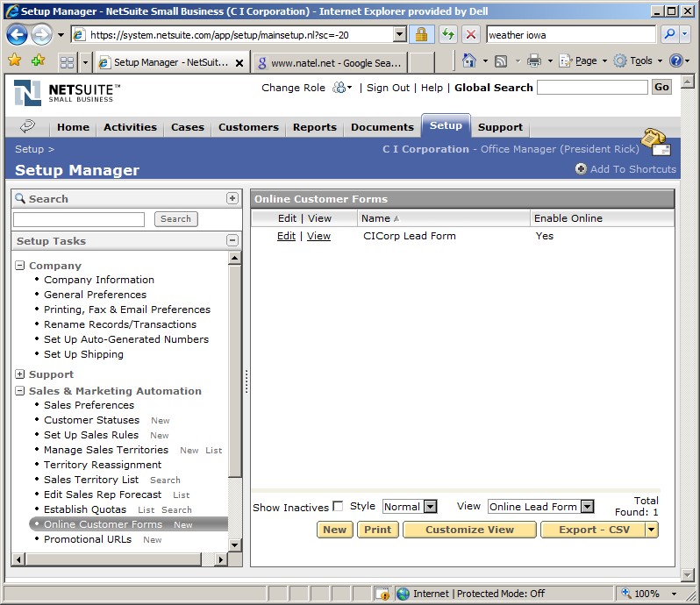Click Edit link for CICorp Lead Form
Image resolution: width=700 pixels, height=605 pixels.
click(286, 236)
